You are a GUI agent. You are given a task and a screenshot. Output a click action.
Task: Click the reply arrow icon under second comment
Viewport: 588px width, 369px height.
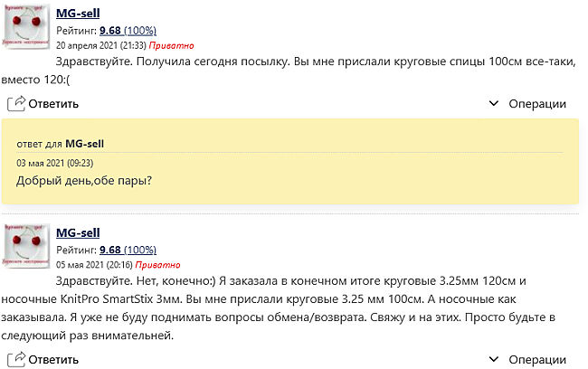click(17, 360)
